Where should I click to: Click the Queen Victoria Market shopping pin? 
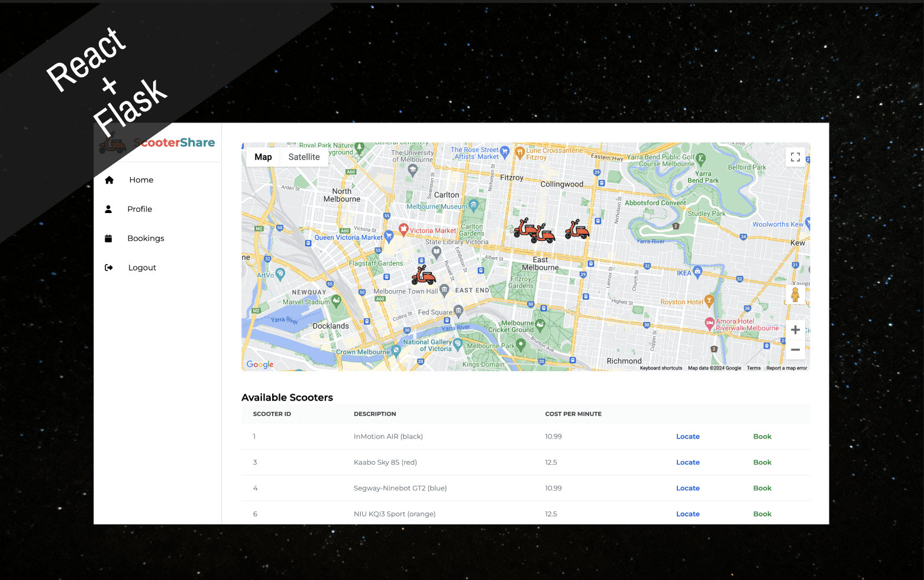point(389,236)
